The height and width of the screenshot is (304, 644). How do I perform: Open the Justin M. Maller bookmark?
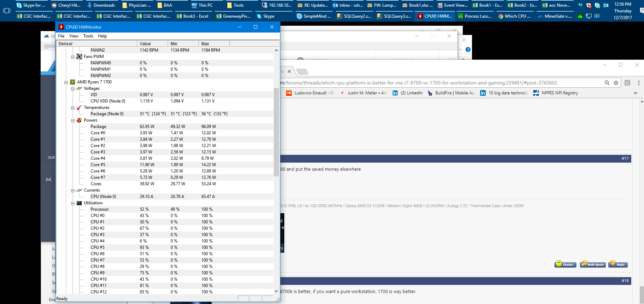[x=363, y=93]
